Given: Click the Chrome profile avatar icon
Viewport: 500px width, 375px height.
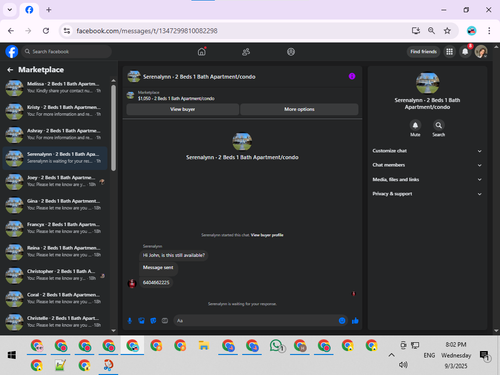Looking at the screenshot, I should click(471, 31).
